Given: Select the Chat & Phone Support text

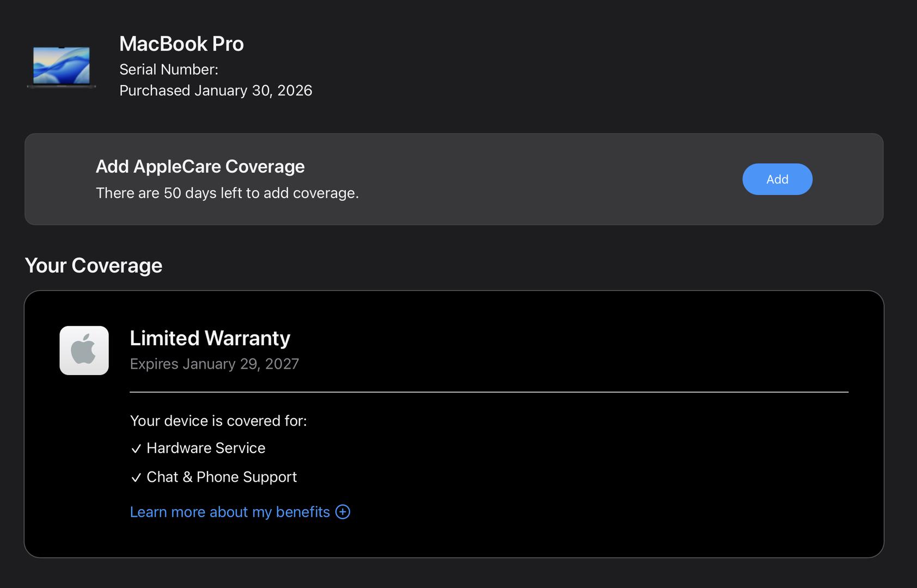Looking at the screenshot, I should (x=222, y=477).
